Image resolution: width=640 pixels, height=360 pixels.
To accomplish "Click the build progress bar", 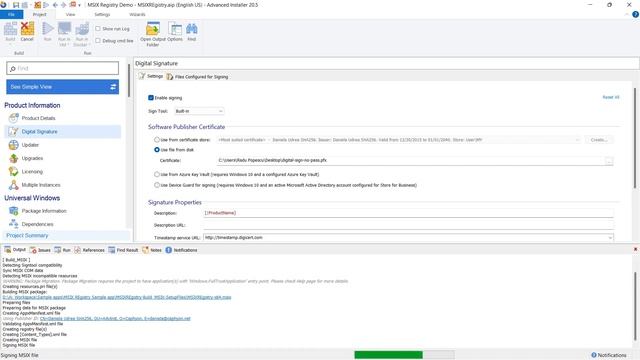I will (x=404, y=355).
